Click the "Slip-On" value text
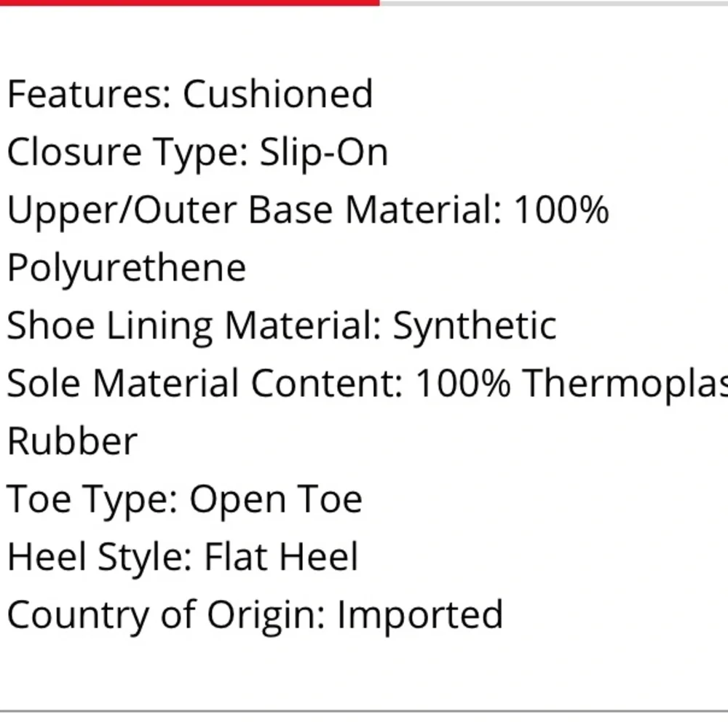 tap(324, 152)
